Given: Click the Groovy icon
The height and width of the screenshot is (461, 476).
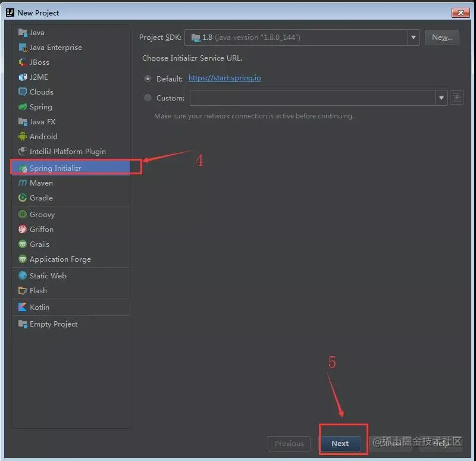Looking at the screenshot, I should click(23, 214).
